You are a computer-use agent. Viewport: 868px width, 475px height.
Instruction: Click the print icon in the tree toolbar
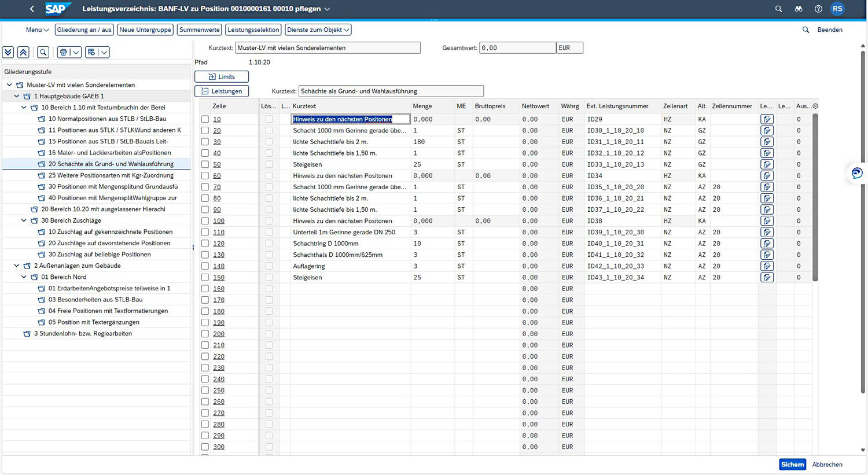point(64,52)
